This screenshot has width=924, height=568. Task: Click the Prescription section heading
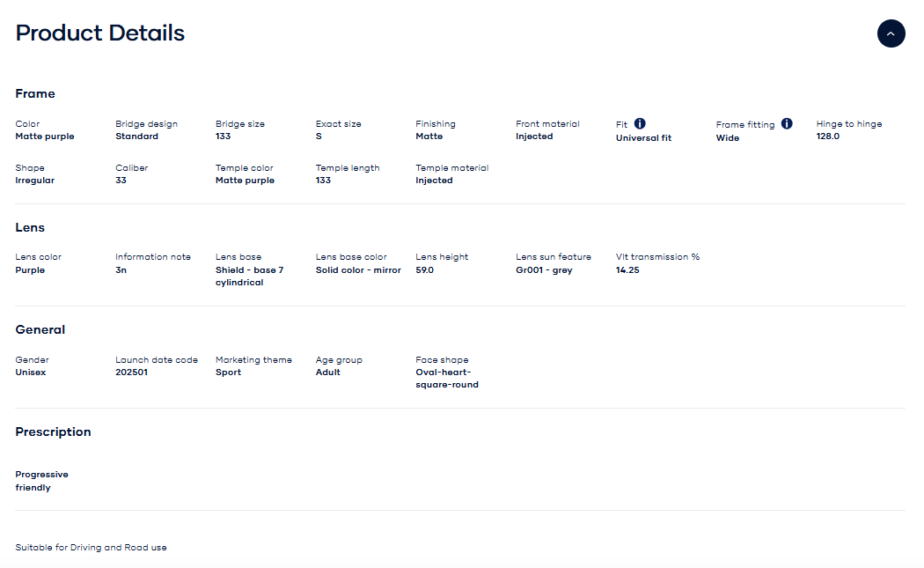[x=53, y=432]
